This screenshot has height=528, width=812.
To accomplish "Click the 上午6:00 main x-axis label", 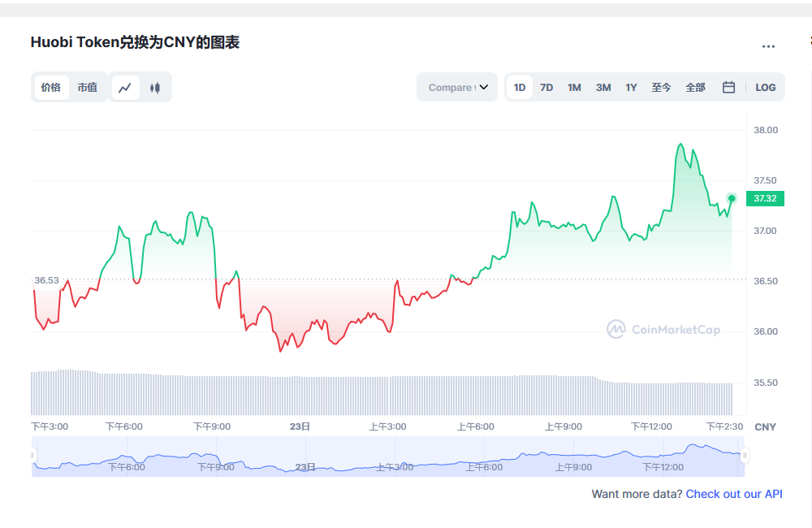I will click(475, 426).
